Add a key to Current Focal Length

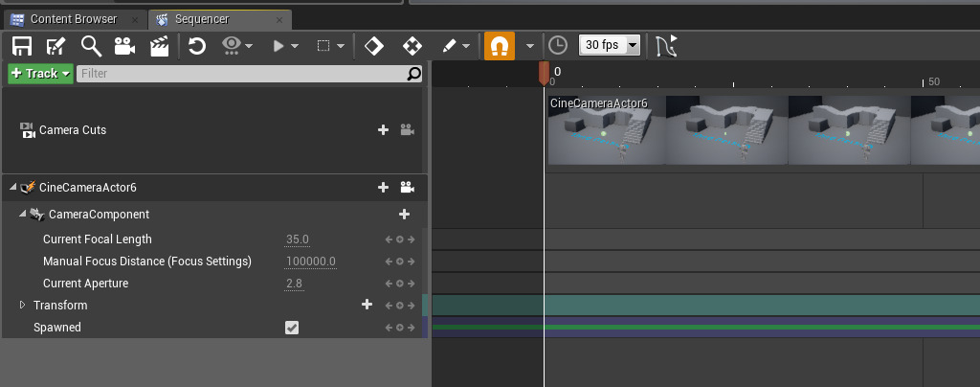pos(400,239)
